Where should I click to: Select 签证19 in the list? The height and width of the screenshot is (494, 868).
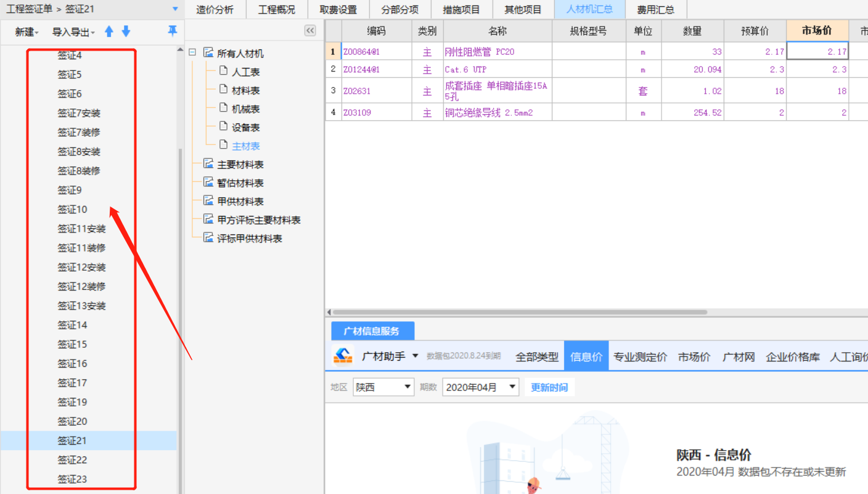(72, 401)
